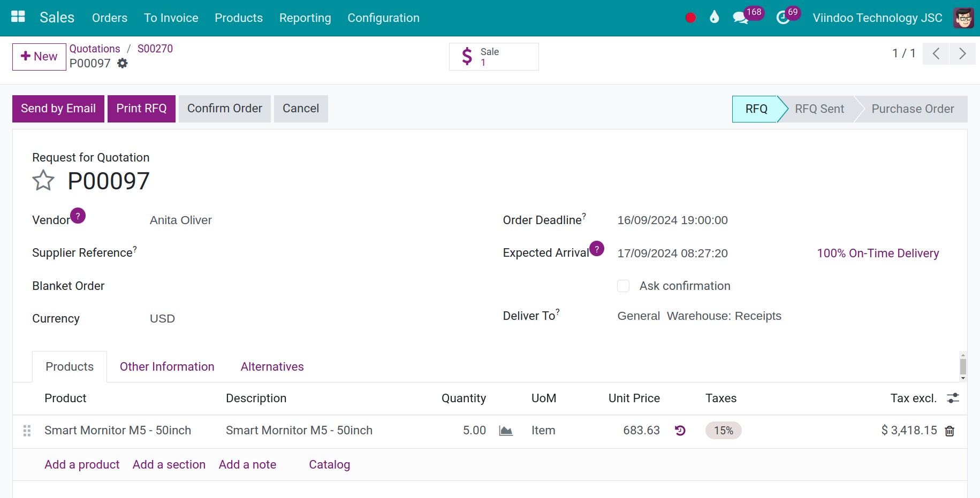This screenshot has height=498, width=980.
Task: Click the form's vertical scrollbar
Action: (x=963, y=366)
